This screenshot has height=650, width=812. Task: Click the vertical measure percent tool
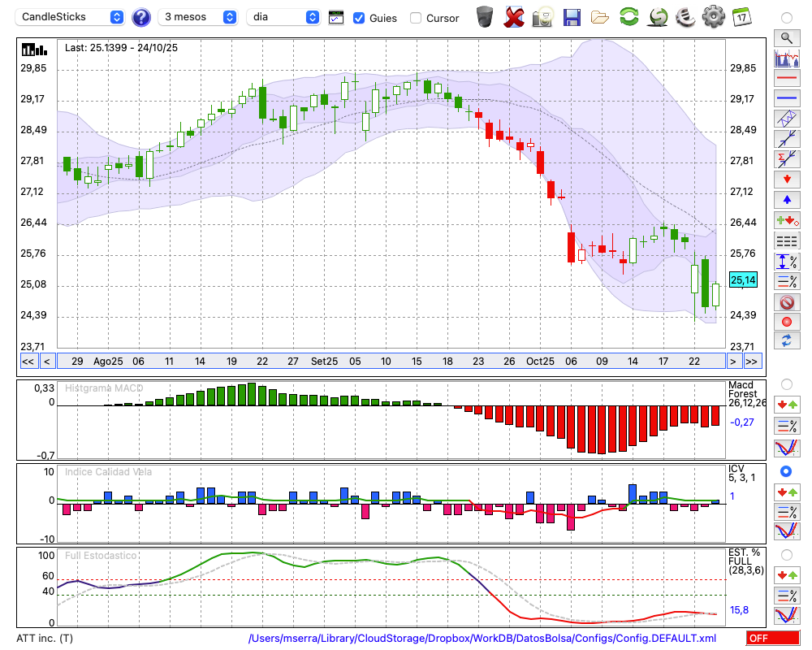(787, 262)
